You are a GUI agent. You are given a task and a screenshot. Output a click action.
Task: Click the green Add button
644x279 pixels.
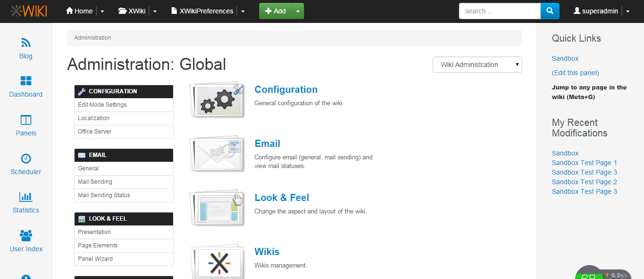[275, 11]
